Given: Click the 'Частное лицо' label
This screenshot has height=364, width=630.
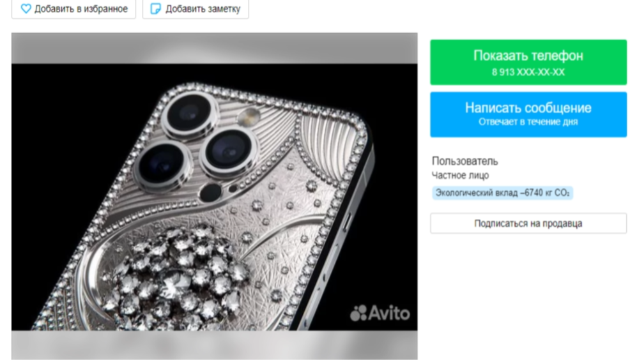Looking at the screenshot, I should [x=460, y=176].
